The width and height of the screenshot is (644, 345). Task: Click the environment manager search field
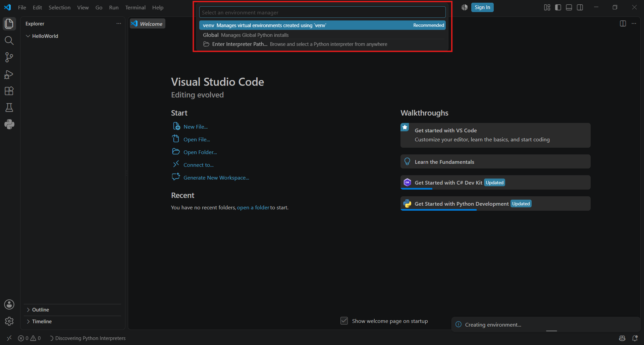point(322,12)
